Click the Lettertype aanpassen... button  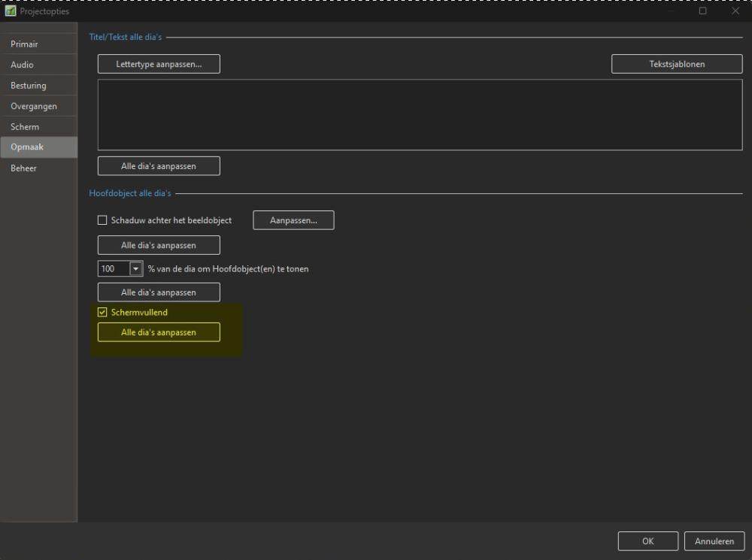pos(159,64)
